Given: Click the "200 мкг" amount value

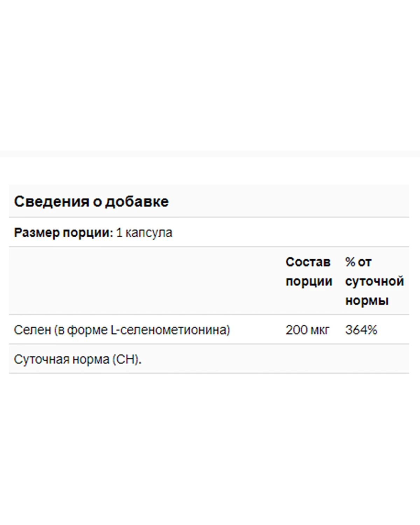Looking at the screenshot, I should pyautogui.click(x=307, y=330).
